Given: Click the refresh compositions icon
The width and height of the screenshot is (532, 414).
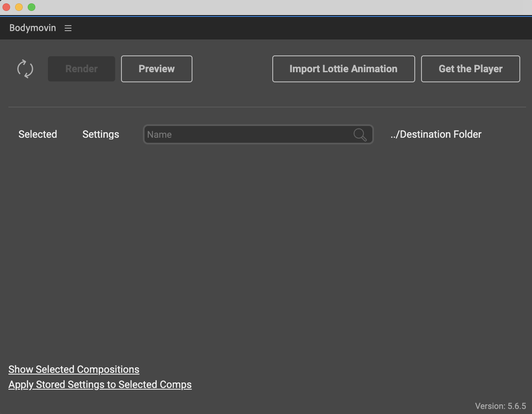Looking at the screenshot, I should (x=25, y=69).
